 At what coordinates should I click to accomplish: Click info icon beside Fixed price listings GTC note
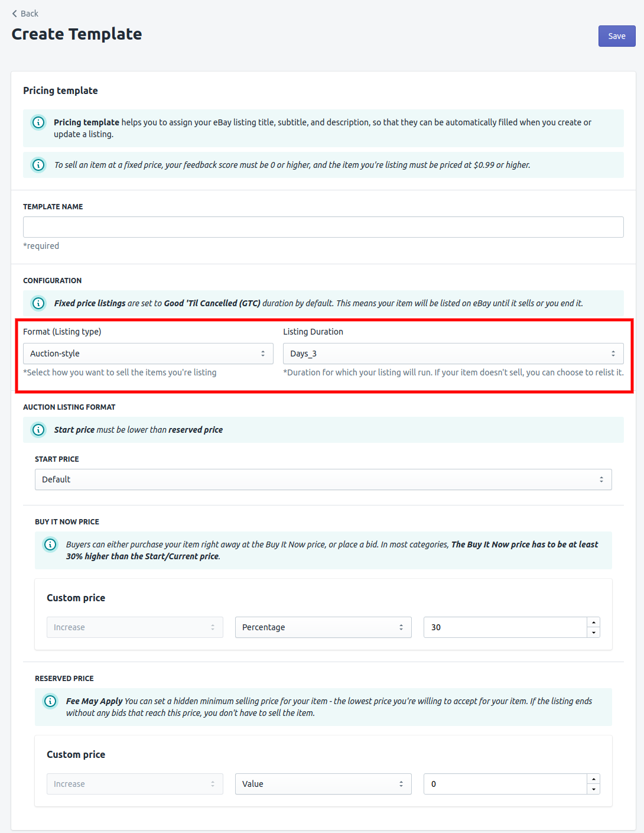coord(38,303)
